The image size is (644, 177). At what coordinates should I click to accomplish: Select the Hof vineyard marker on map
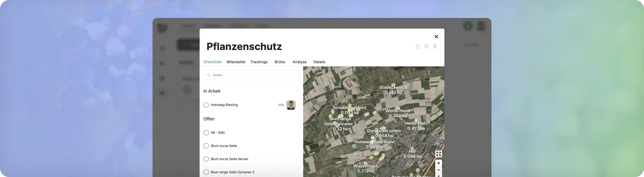click(x=412, y=149)
